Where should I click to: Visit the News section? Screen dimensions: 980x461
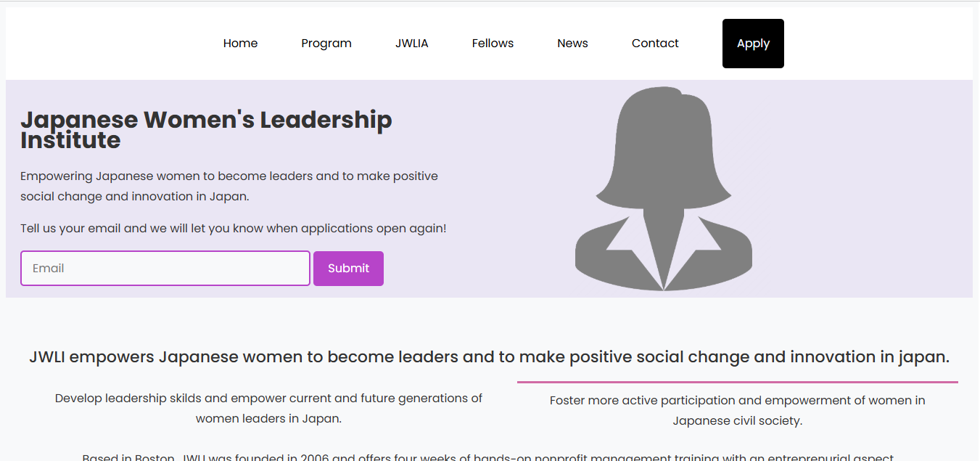[572, 44]
